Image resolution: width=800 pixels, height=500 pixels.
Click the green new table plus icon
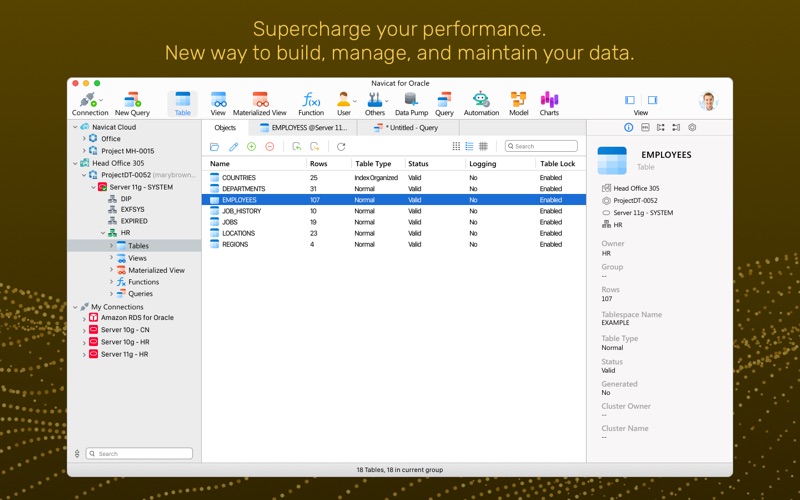[x=252, y=146]
